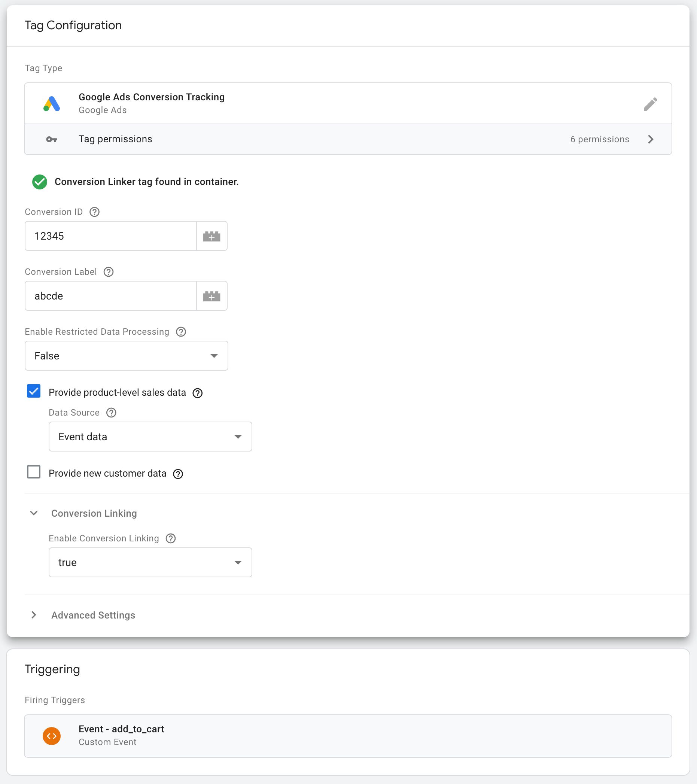Open Enable Restricted Data Processing dropdown
Image resolution: width=697 pixels, height=784 pixels.
click(127, 356)
